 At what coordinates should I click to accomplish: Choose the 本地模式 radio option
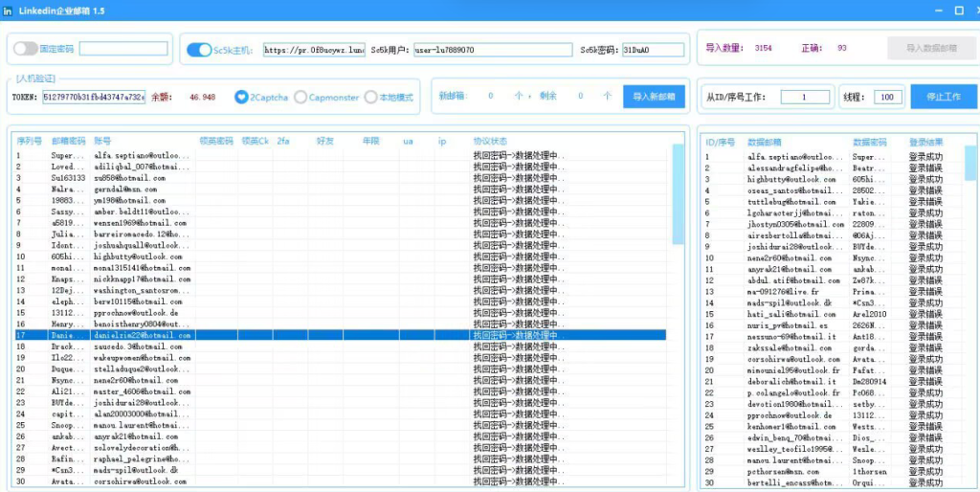point(370,97)
